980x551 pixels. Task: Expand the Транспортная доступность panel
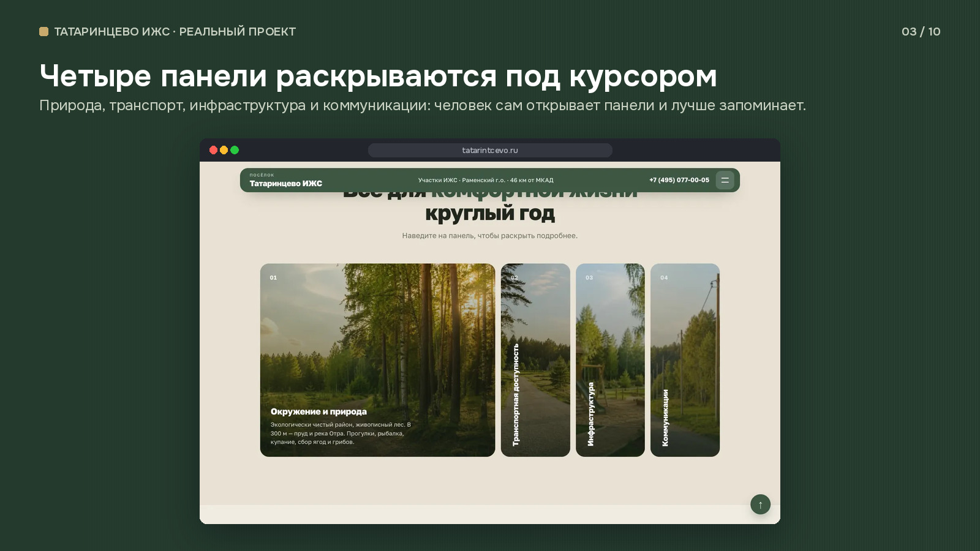535,360
